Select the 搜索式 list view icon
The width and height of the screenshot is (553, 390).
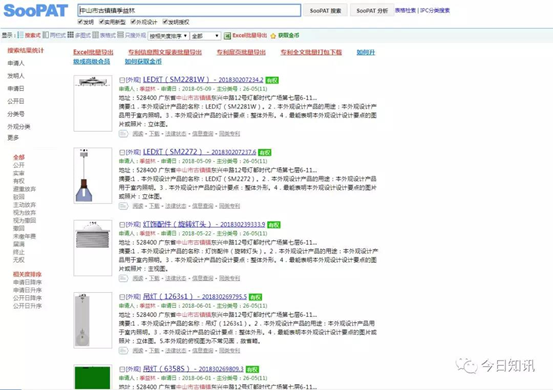point(21,35)
